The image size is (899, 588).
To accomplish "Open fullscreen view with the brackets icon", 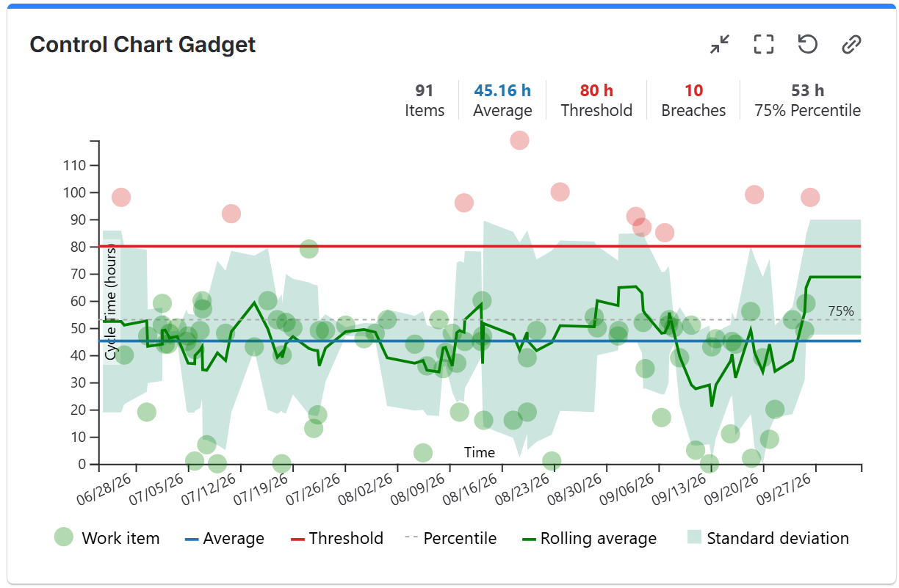I will (764, 44).
